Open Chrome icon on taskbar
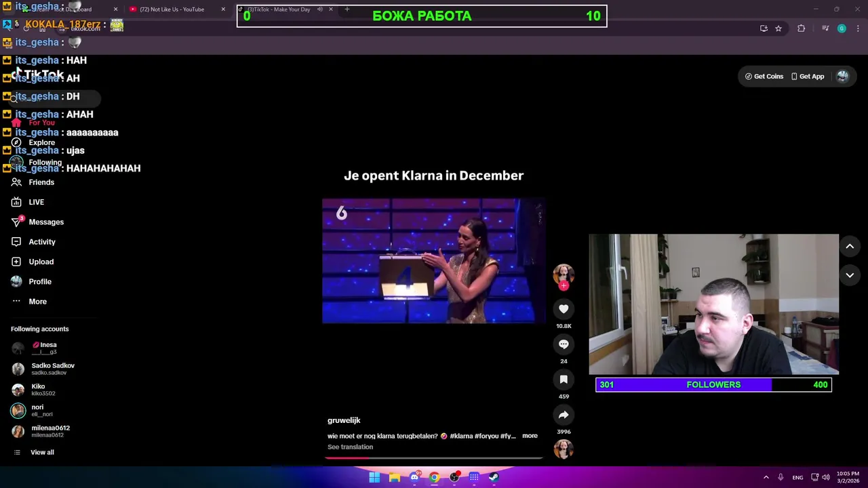Screen dimensions: 868x488 click(x=434, y=477)
